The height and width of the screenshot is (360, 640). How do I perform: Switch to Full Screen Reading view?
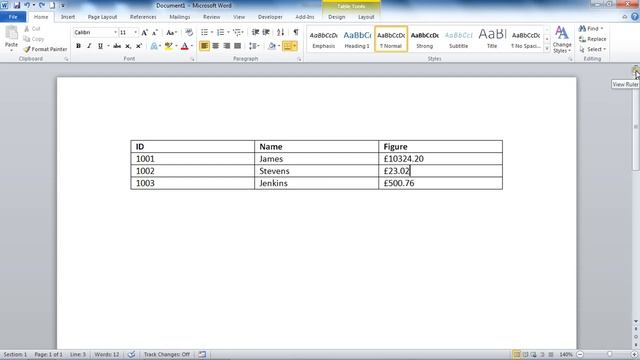tap(525, 354)
